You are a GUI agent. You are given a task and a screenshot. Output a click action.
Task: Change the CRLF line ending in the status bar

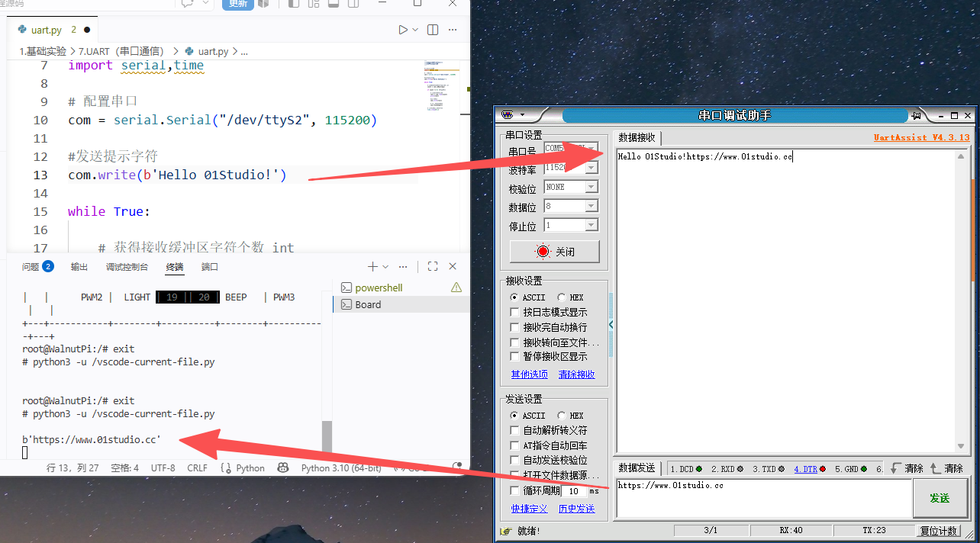197,468
